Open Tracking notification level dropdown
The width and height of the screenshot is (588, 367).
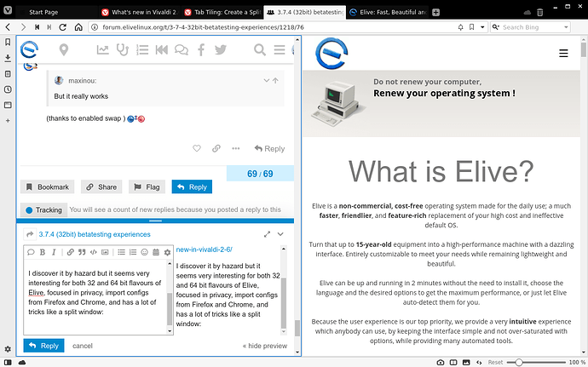coord(43,210)
